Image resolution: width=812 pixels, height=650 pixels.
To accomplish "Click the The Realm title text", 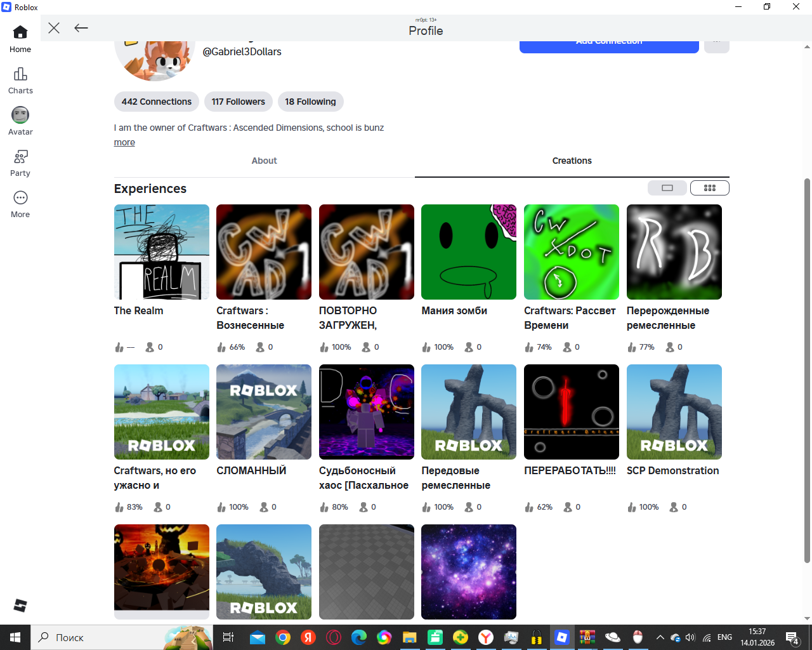I will (138, 310).
